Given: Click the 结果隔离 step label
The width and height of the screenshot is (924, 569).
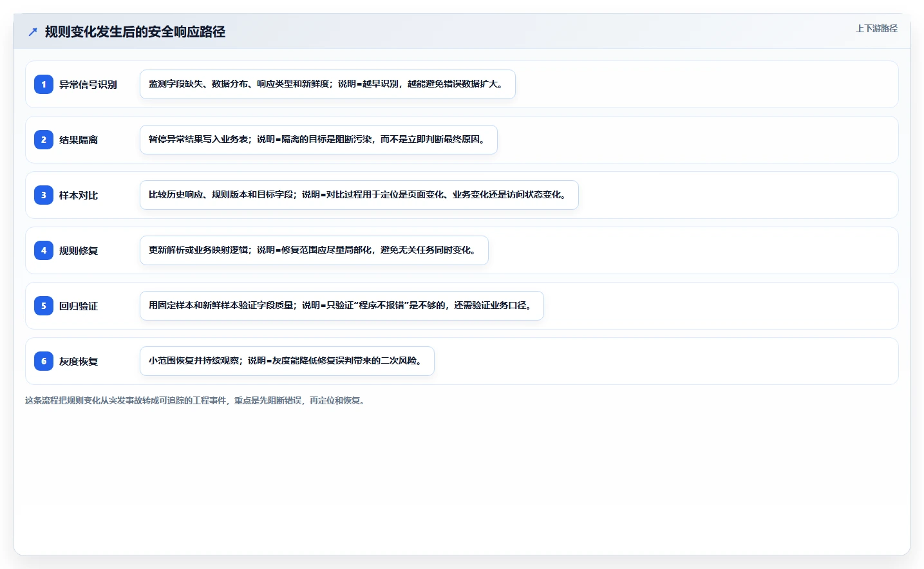Looking at the screenshot, I should point(79,140).
